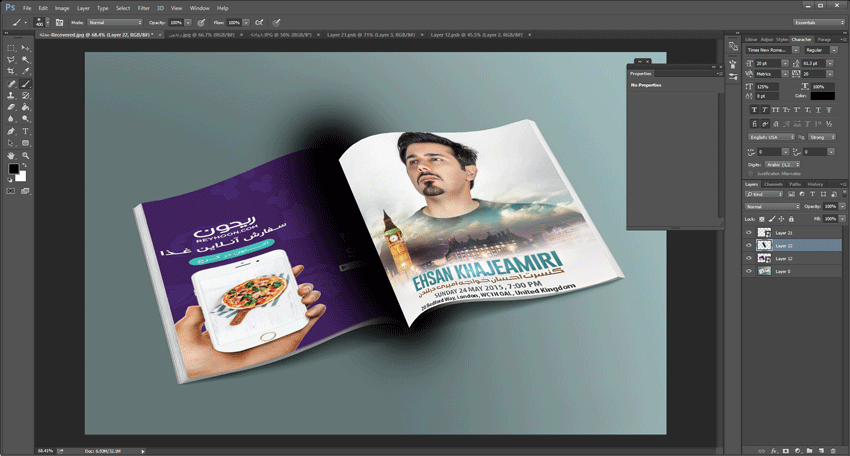This screenshot has width=850, height=456.
Task: Hide Layer 12 visibility eye
Action: tap(749, 258)
